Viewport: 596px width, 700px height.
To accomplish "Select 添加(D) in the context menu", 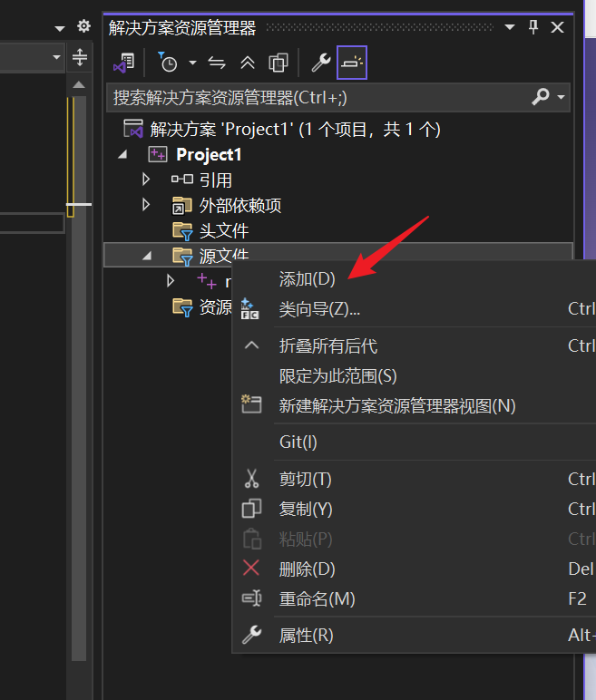I will pos(307,279).
